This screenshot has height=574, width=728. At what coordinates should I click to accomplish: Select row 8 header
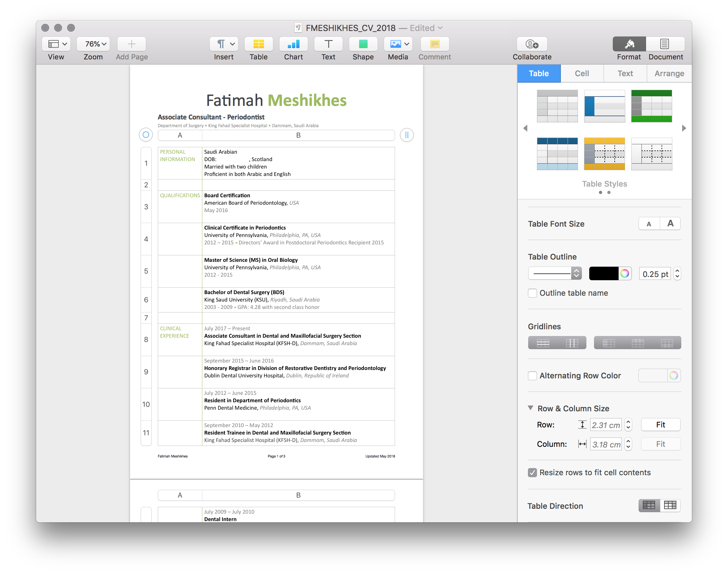click(x=146, y=339)
